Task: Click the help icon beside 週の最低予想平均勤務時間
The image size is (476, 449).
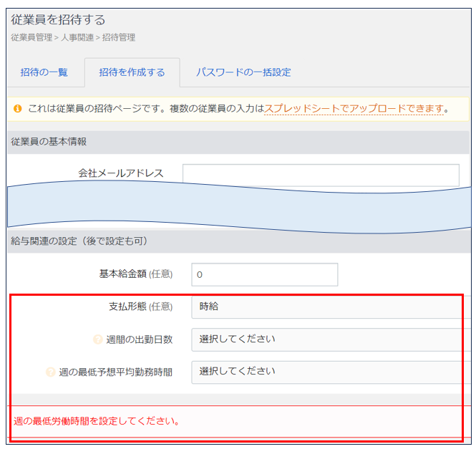Action: coord(51,372)
